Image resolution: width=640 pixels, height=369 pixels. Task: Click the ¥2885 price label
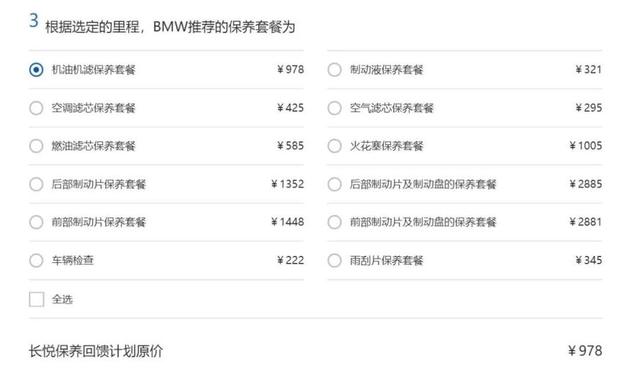pos(586,184)
